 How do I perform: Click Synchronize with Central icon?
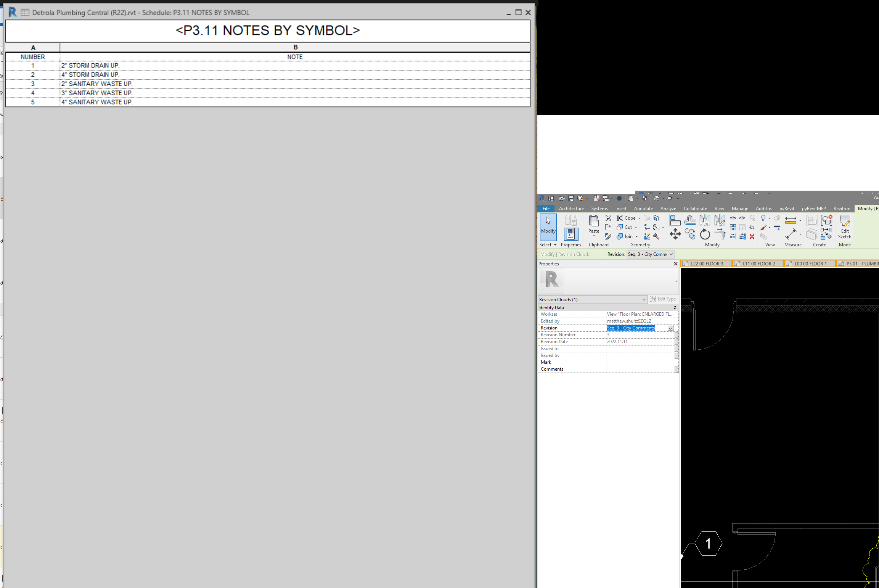point(581,198)
